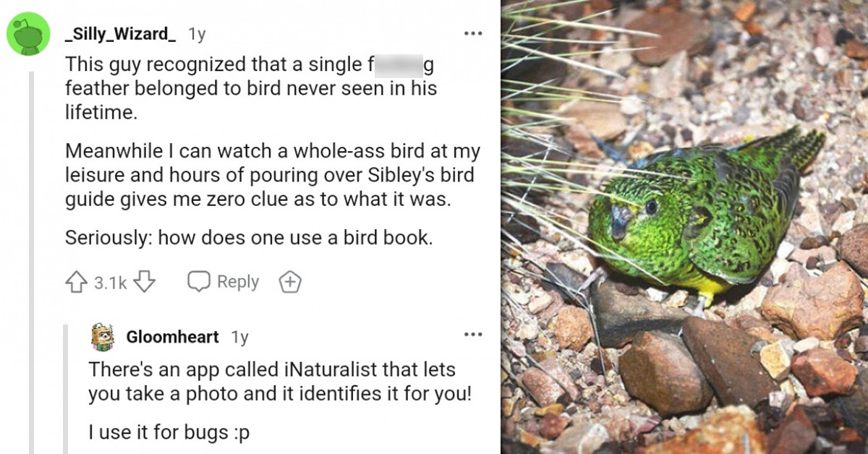The image size is (868, 454).
Task: Click the Reply speech-bubble icon
Action: coord(198,281)
